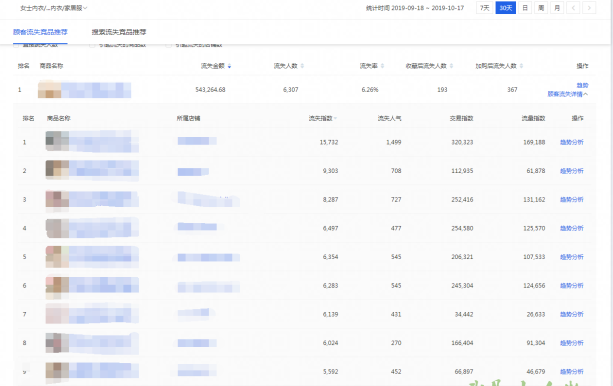Image resolution: width=613 pixels, height=386 pixels.
Task: Open 趋势分析 for row with 5,592
Action: point(572,372)
